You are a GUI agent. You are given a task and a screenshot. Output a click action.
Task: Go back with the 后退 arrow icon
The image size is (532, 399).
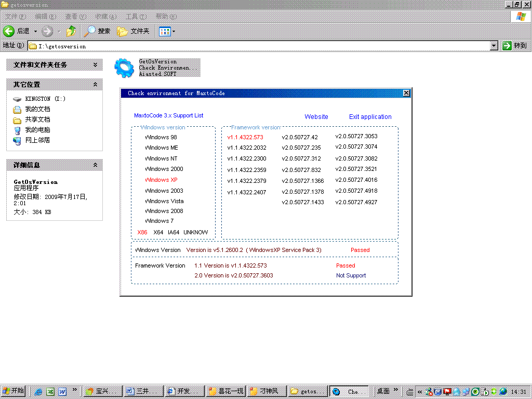[x=9, y=31]
